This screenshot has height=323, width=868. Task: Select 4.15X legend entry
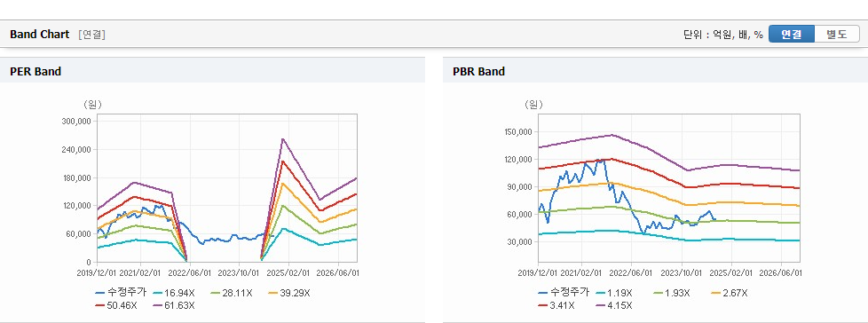(614, 305)
